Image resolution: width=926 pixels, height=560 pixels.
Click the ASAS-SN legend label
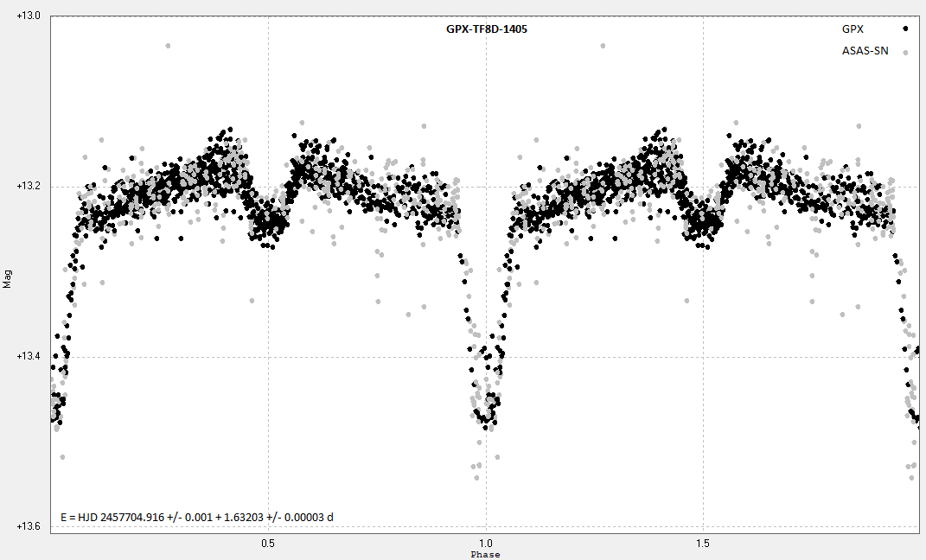tap(865, 51)
